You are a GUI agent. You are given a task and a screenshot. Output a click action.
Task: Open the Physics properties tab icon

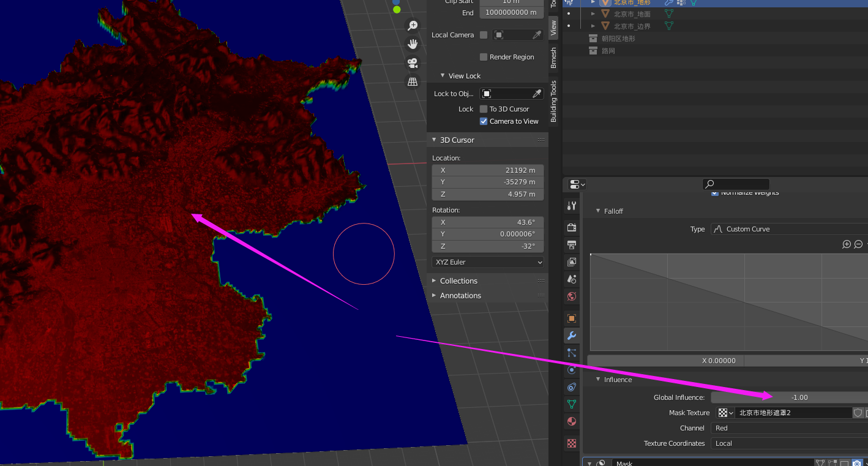tap(572, 370)
